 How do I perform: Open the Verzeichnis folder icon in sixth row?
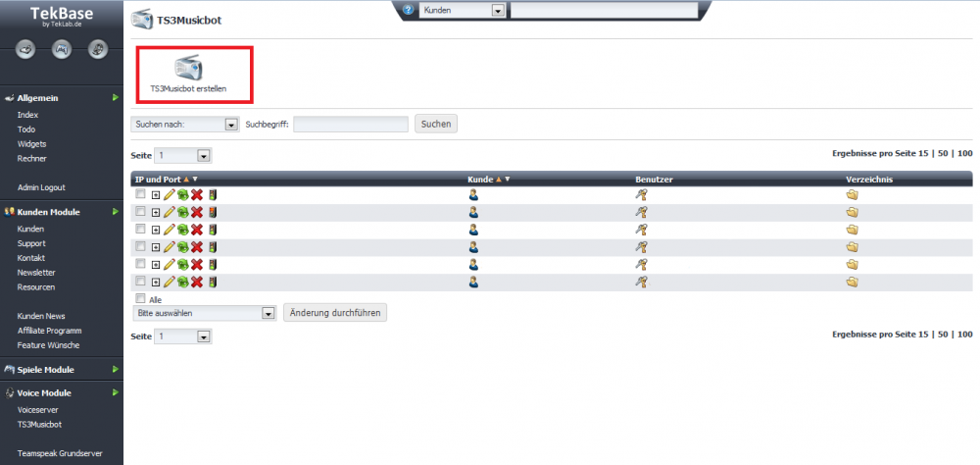coord(852,282)
